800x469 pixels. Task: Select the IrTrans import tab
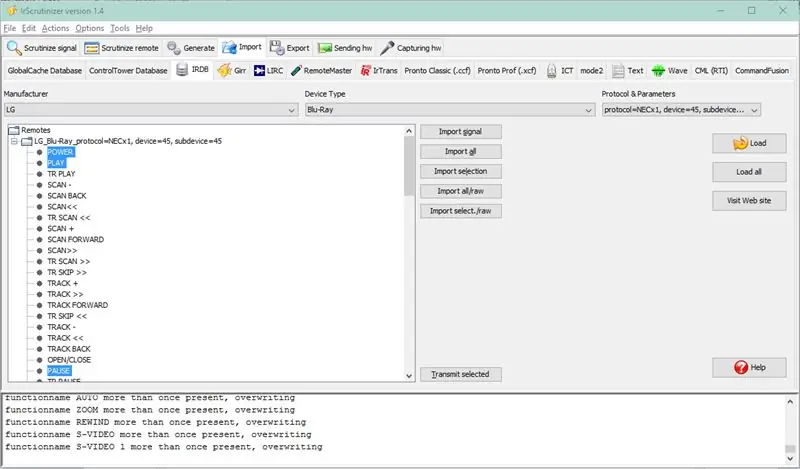(379, 70)
